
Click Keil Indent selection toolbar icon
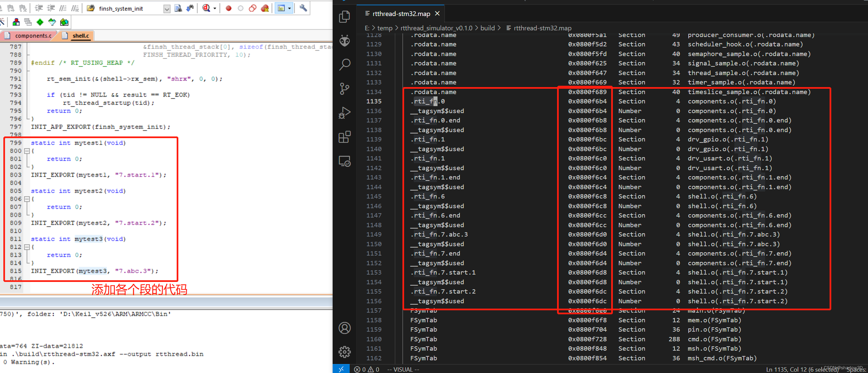[39, 8]
